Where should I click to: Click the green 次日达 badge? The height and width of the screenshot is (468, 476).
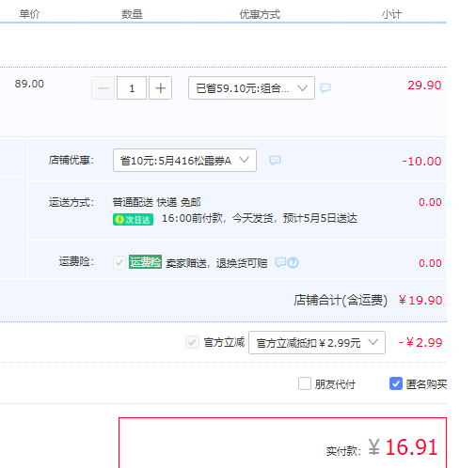(x=133, y=219)
